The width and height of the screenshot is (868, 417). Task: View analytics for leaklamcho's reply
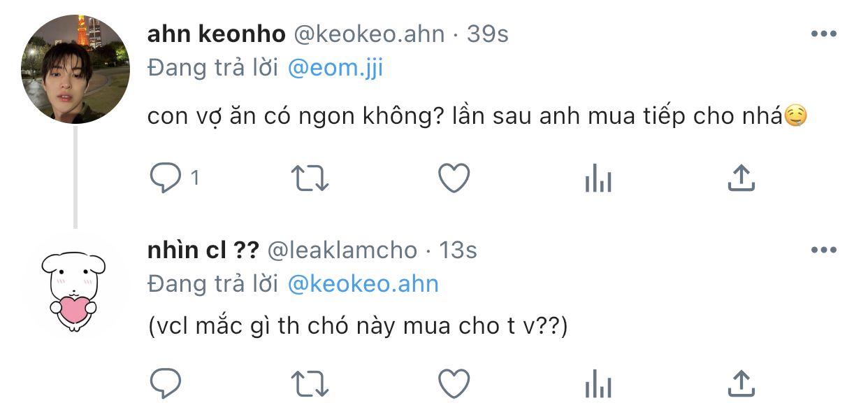598,385
